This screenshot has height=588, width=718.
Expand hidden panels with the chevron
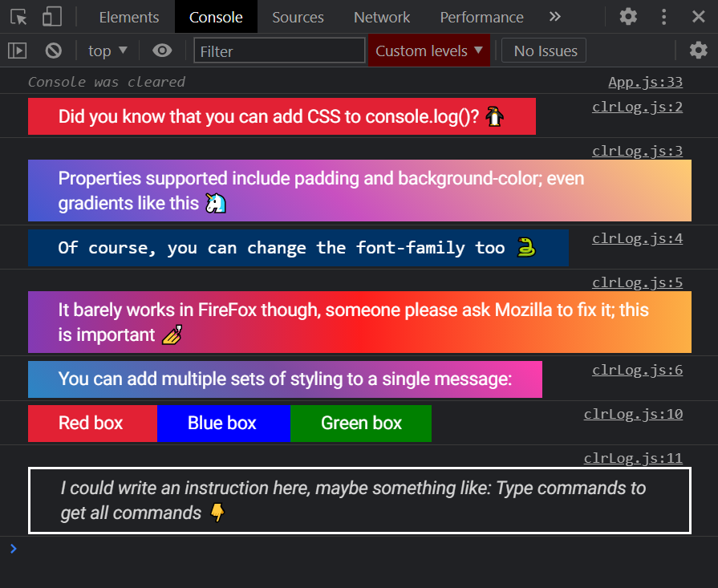point(554,16)
